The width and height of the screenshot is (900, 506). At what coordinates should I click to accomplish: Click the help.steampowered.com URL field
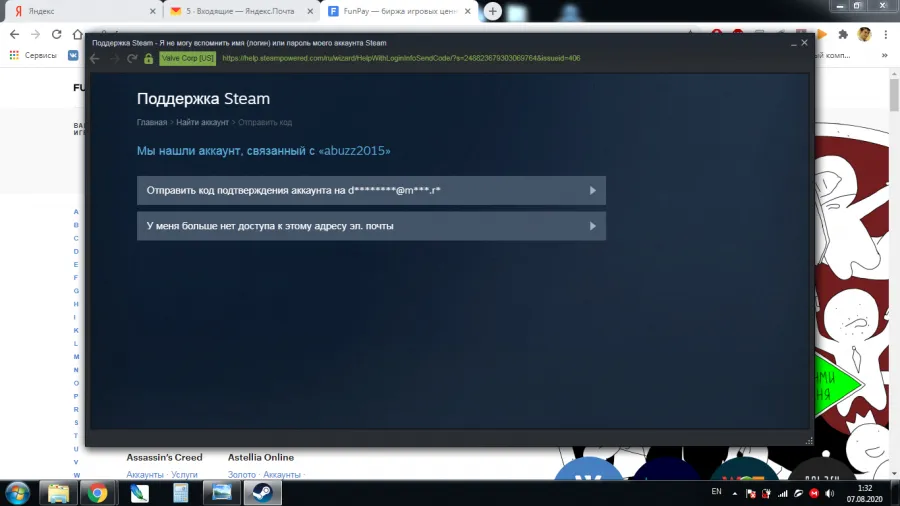pyautogui.click(x=401, y=59)
